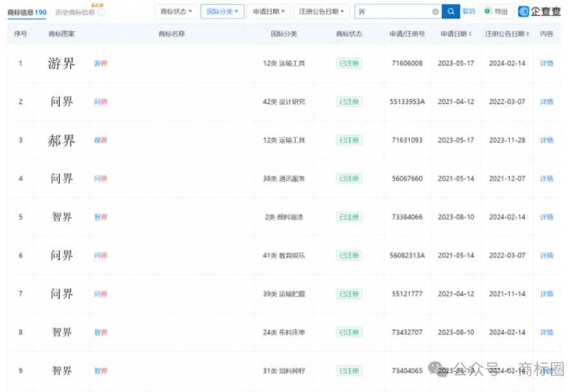Sort by 申请日期 column arrows
Viewport: 583px width, 392px height.
(471, 34)
